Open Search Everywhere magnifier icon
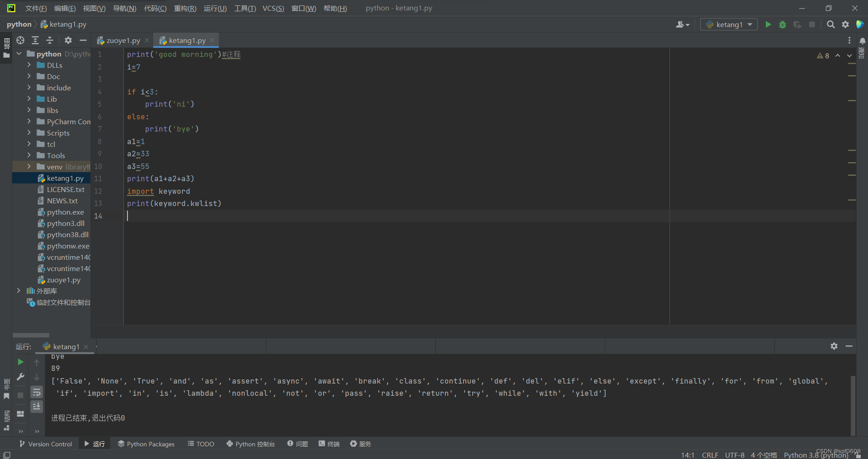Screen dimensions: 868x459 point(830,24)
